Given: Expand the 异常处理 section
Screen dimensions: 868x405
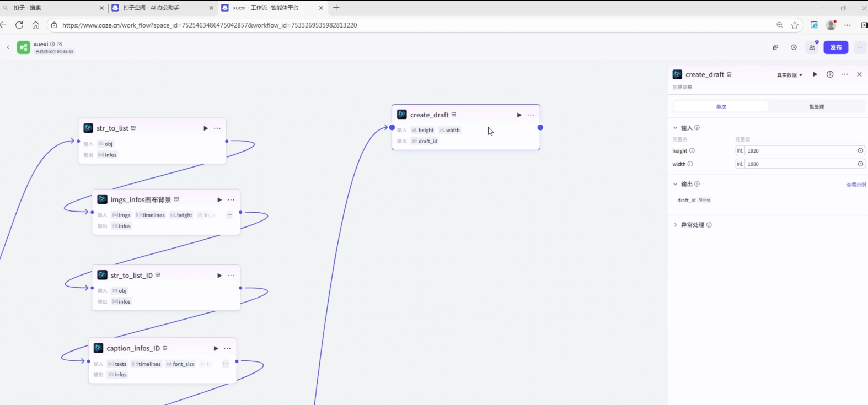Looking at the screenshot, I should (x=676, y=225).
